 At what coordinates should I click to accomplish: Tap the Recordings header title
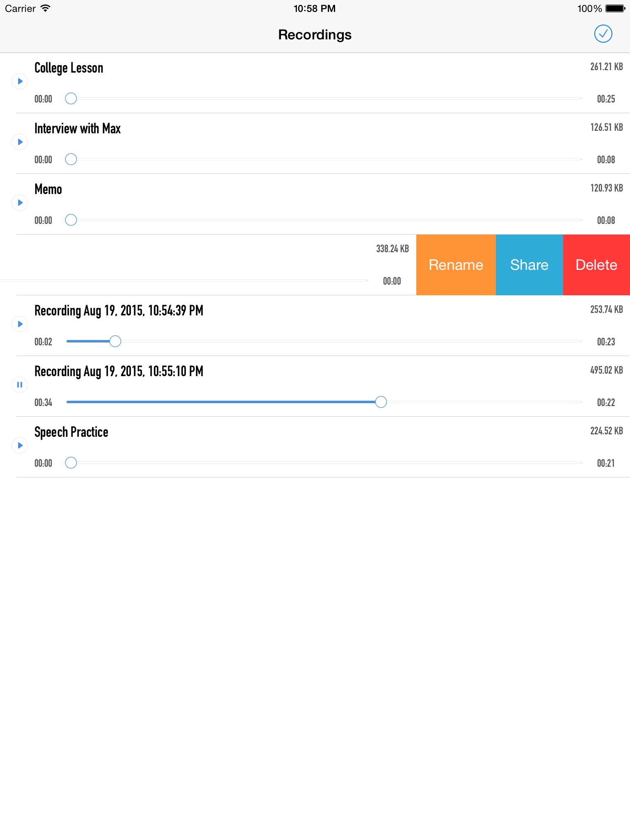tap(315, 35)
